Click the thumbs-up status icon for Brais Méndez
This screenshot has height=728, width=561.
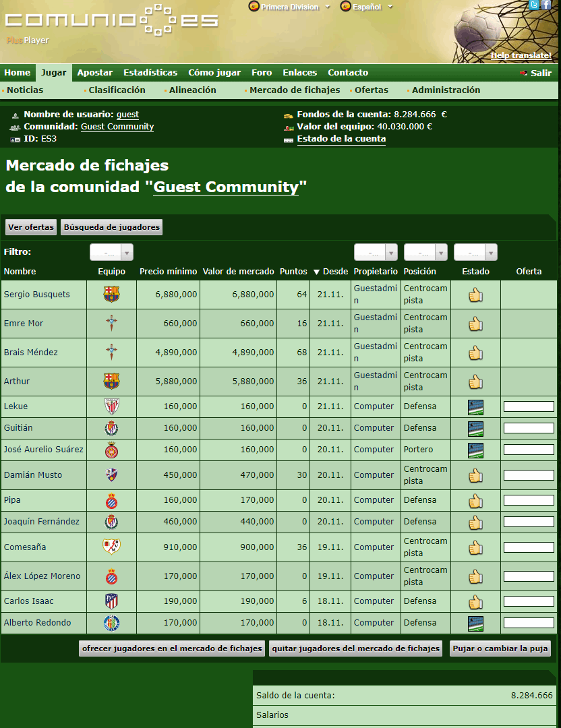[x=475, y=353]
